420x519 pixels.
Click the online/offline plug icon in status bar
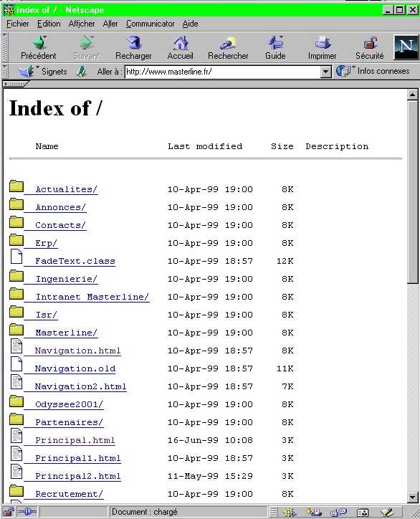coord(27,512)
